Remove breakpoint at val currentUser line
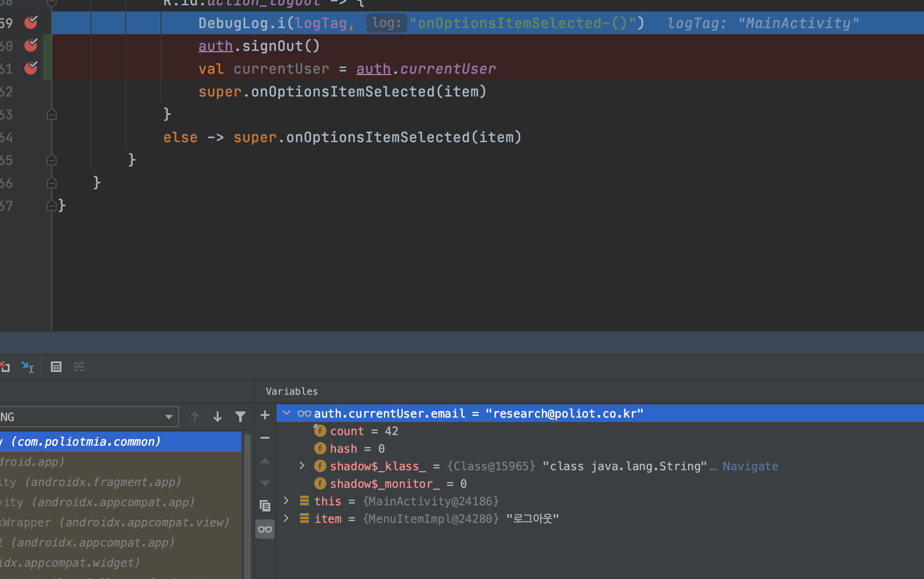Image resolution: width=924 pixels, height=579 pixels. point(31,68)
